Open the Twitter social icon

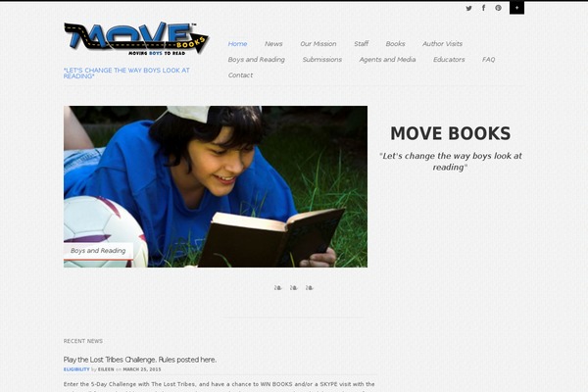coord(468,8)
